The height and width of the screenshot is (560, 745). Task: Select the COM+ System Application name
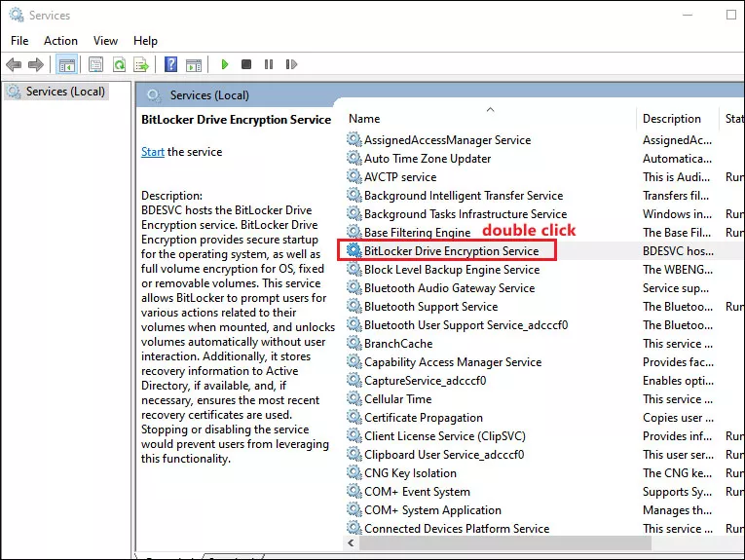pyautogui.click(x=432, y=510)
